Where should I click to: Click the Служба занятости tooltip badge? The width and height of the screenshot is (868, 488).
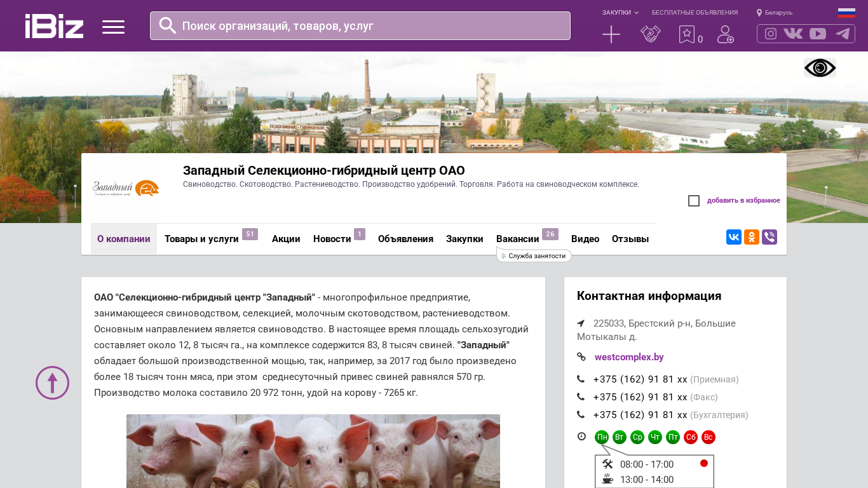click(x=534, y=255)
